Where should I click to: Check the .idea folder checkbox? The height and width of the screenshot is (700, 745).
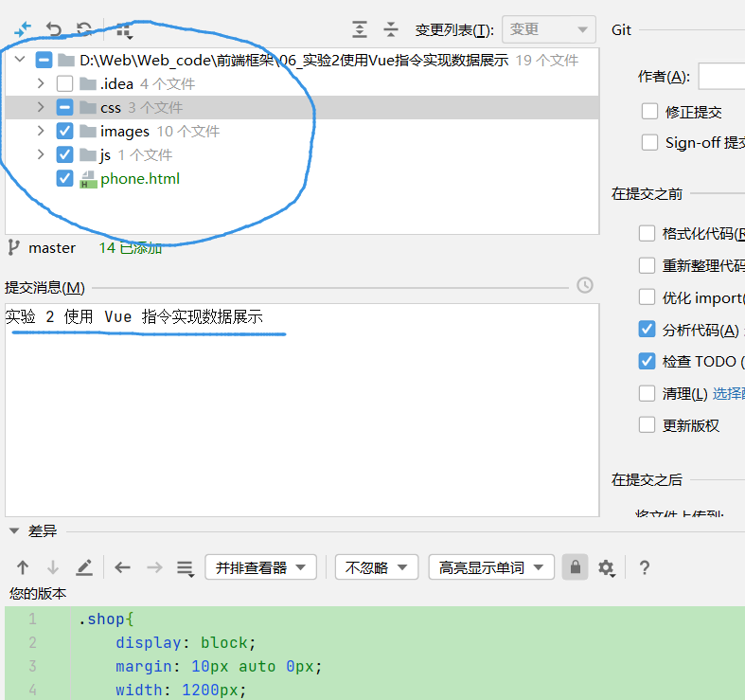[x=64, y=83]
